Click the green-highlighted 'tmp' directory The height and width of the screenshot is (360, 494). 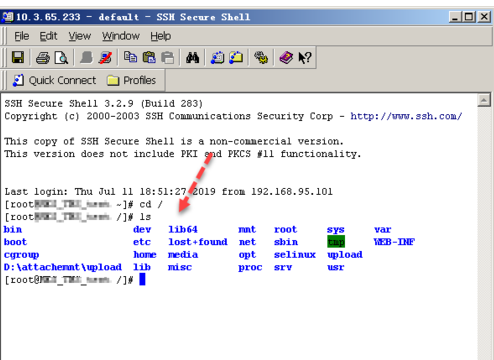coord(336,242)
